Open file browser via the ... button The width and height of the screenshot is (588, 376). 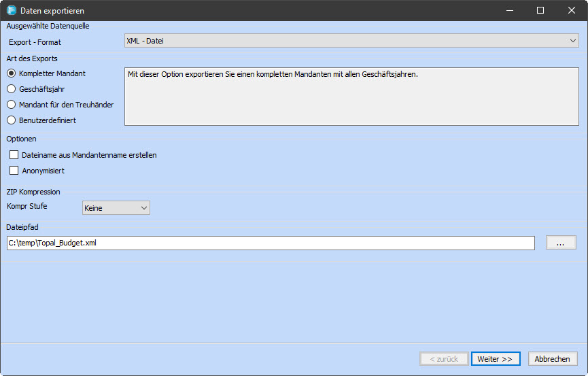(561, 243)
